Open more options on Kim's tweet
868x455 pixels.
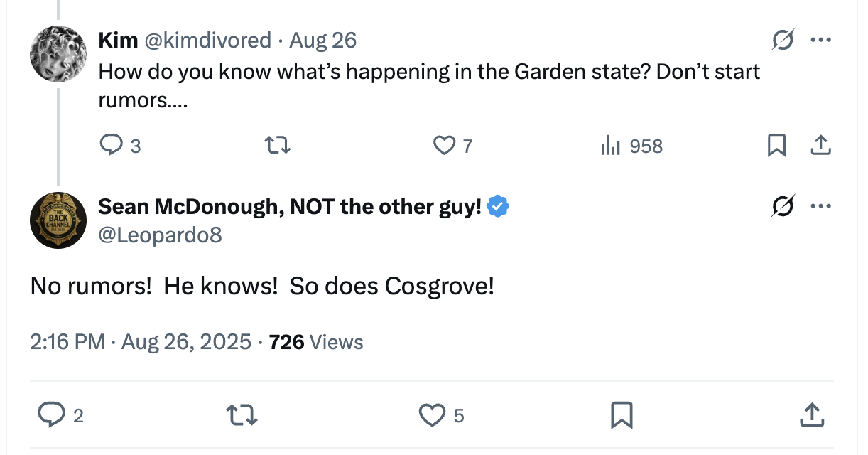click(x=820, y=41)
